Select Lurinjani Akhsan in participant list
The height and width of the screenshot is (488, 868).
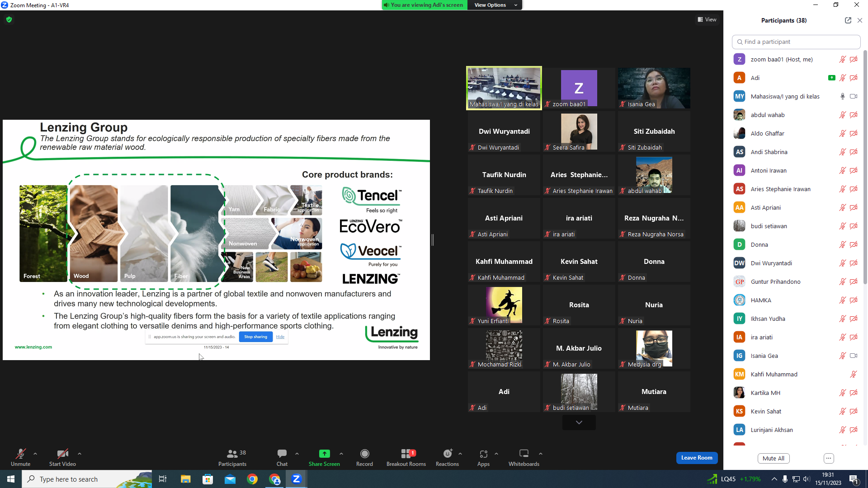[796, 430]
